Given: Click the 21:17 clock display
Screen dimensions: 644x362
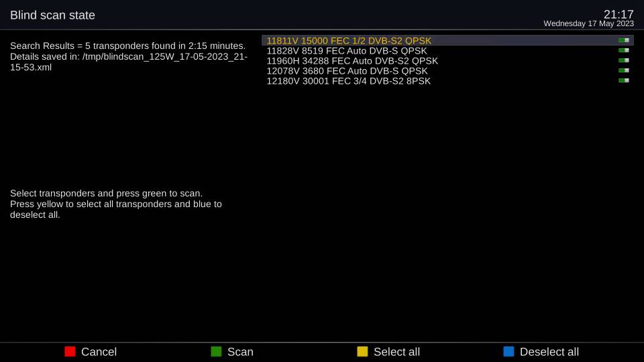Looking at the screenshot, I should (x=618, y=14).
